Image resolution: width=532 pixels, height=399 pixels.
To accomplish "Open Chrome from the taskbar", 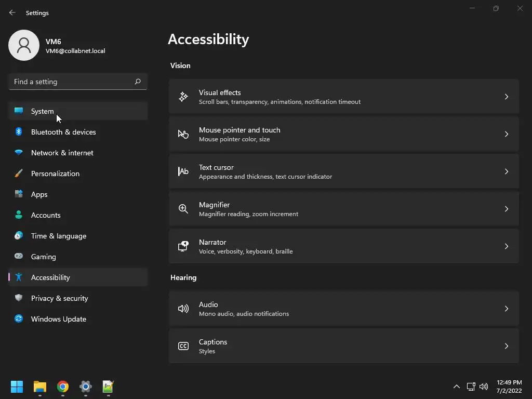I will [x=63, y=387].
